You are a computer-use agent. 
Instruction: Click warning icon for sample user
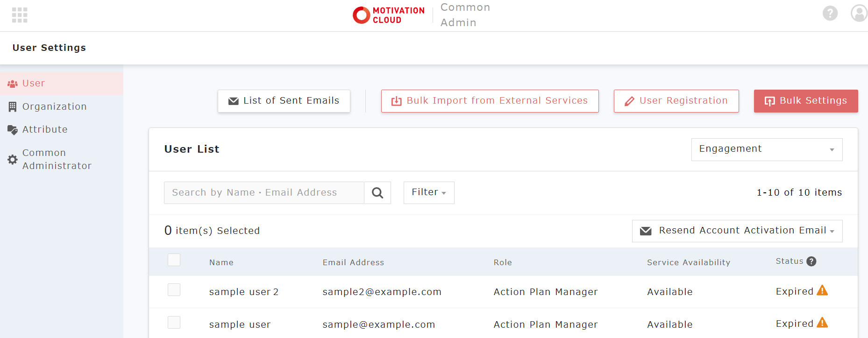click(822, 323)
